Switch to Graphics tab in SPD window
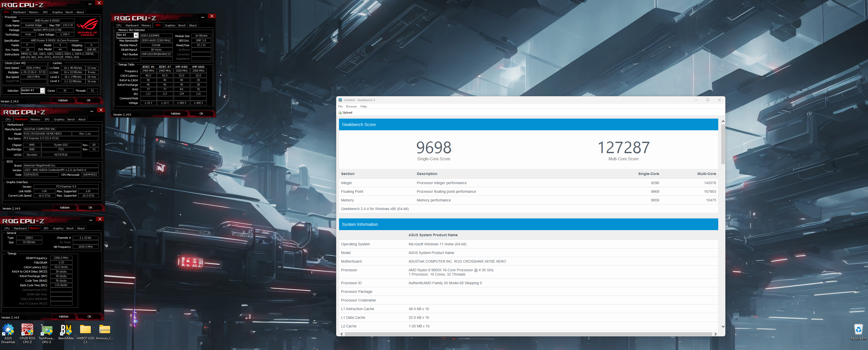This screenshot has height=350, width=868. pos(170,25)
